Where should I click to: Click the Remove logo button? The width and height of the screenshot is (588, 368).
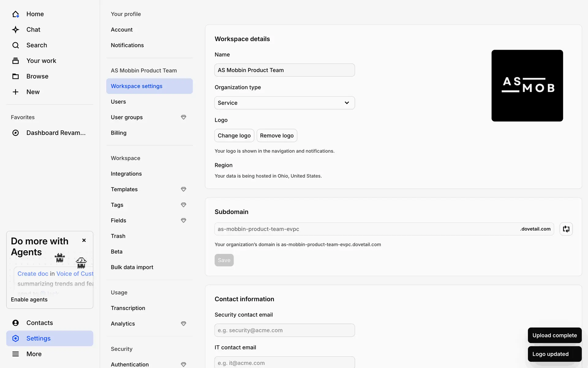click(277, 136)
